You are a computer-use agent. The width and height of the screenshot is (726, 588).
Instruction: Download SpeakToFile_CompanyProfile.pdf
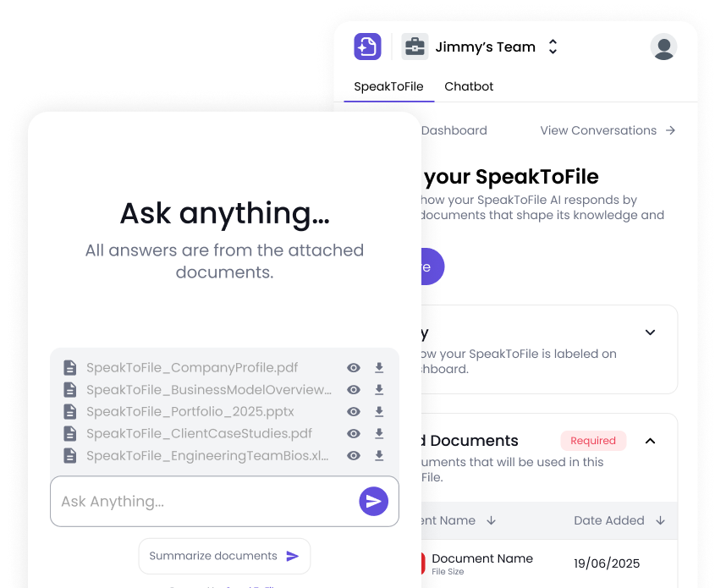(379, 368)
